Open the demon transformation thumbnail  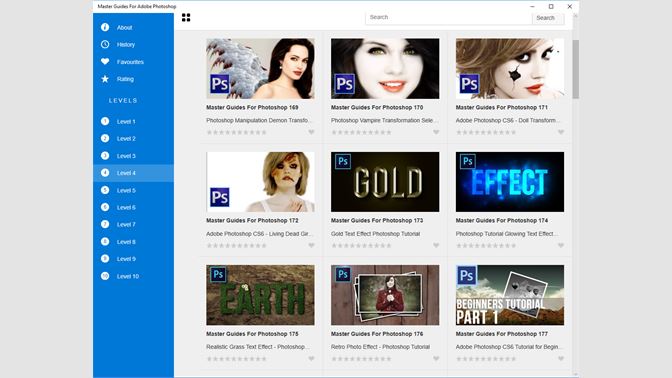click(x=260, y=69)
